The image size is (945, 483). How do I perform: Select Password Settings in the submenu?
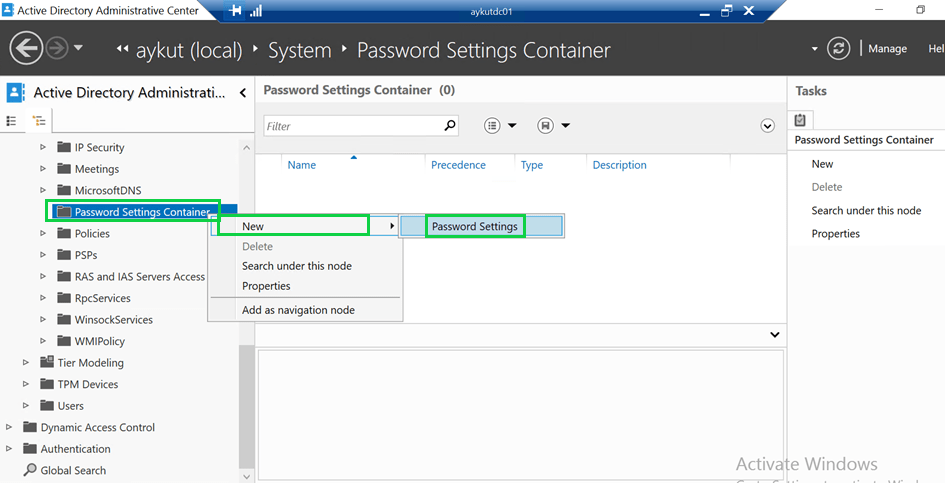474,227
